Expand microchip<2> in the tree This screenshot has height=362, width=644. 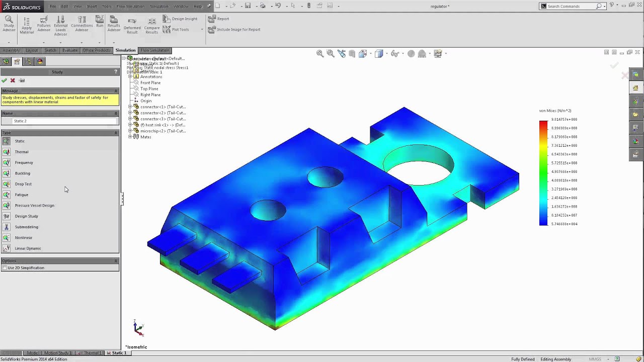pyautogui.click(x=130, y=131)
